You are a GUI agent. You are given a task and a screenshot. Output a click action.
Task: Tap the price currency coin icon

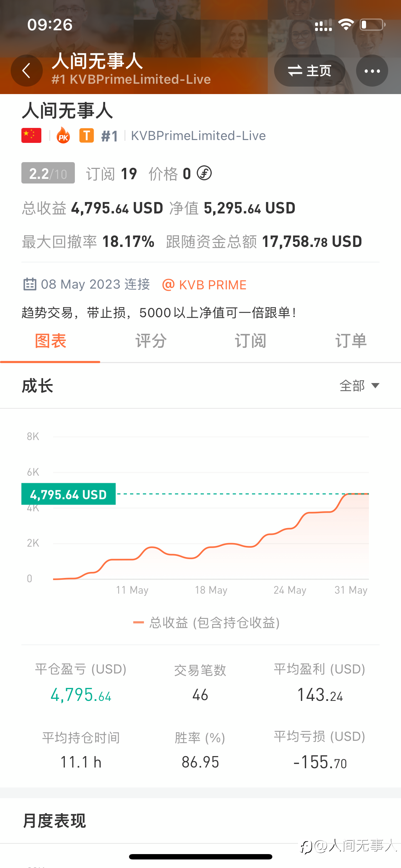[x=204, y=174]
